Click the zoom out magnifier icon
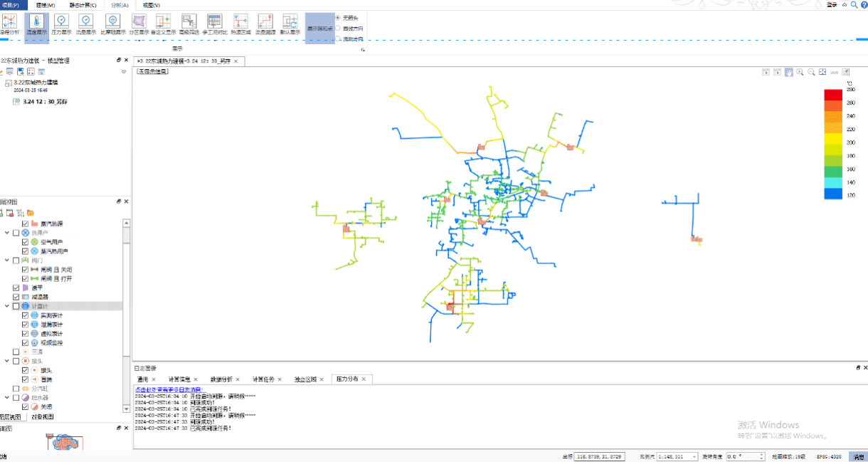 (811, 72)
